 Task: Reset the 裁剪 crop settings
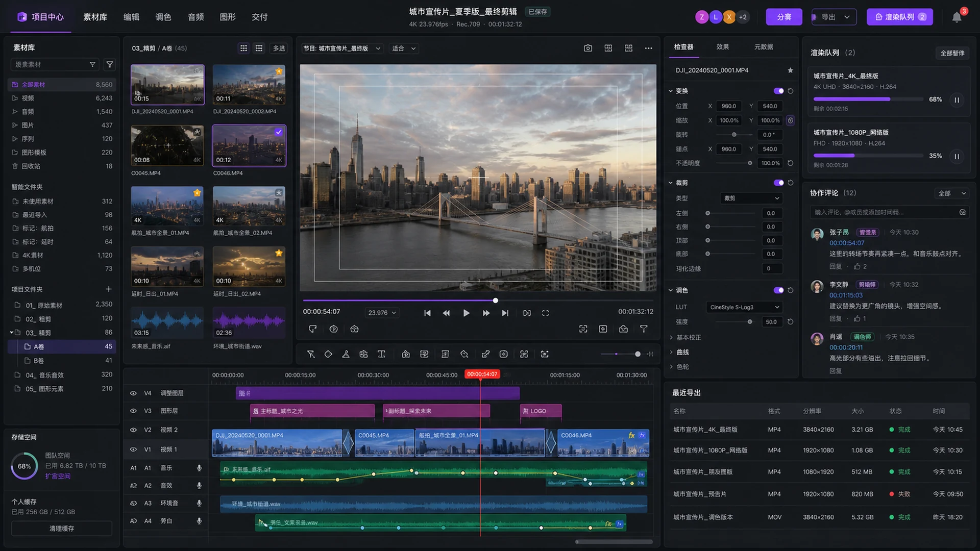point(791,183)
